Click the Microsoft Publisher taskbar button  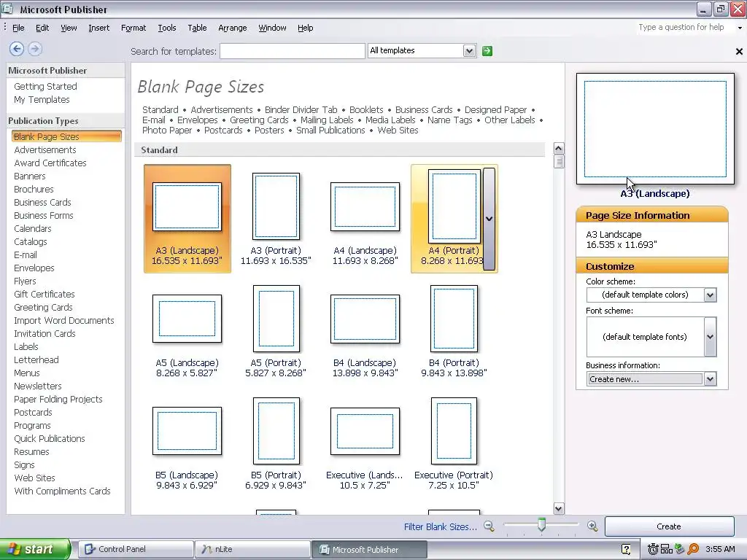tap(369, 549)
